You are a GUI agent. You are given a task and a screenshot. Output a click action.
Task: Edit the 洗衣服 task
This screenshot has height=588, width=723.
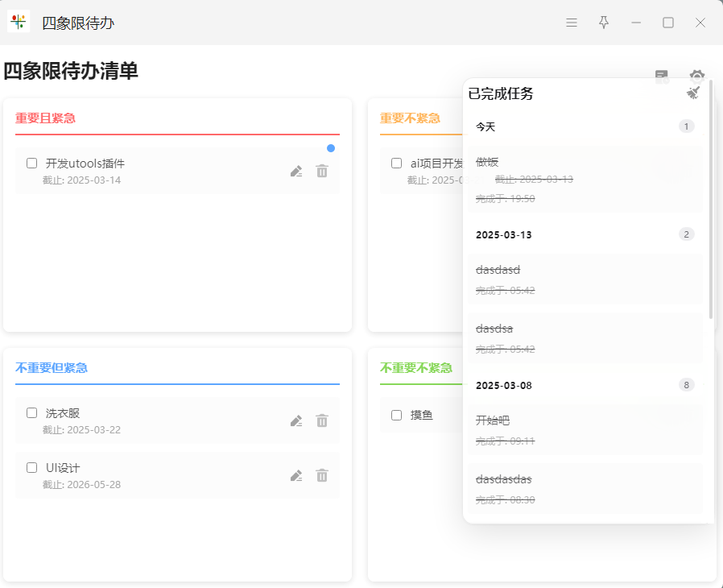tap(296, 421)
